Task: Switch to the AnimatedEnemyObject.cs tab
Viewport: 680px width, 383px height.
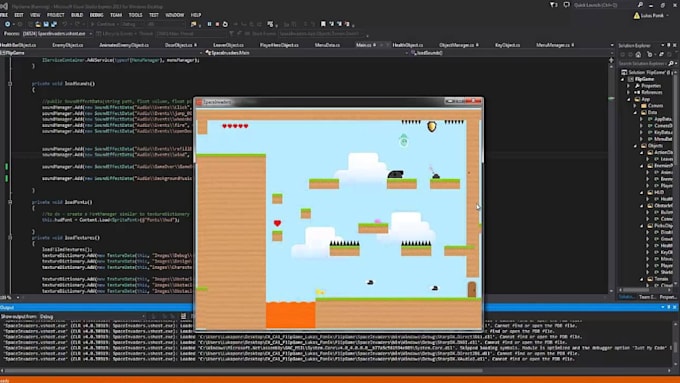Action: pos(124,45)
